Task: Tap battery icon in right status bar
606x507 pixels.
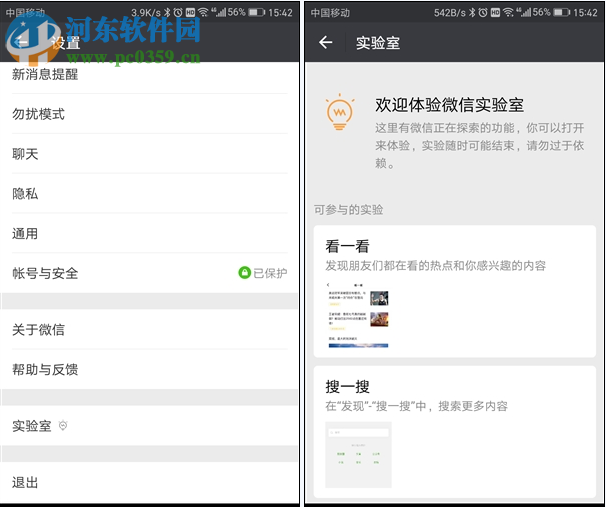Action: 561,12
